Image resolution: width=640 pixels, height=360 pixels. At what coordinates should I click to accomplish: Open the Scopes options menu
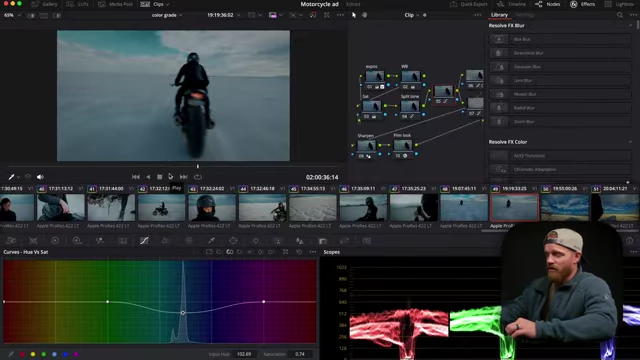coord(633,252)
